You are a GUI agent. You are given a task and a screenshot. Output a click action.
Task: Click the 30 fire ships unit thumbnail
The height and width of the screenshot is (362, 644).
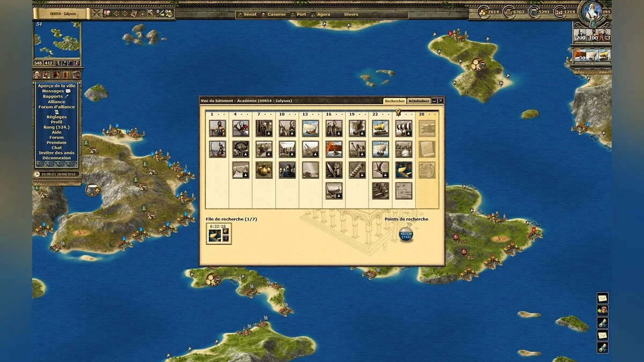[580, 55]
